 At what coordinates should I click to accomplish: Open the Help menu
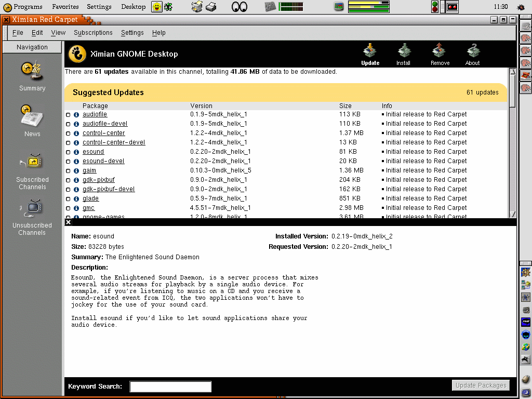tap(159, 33)
